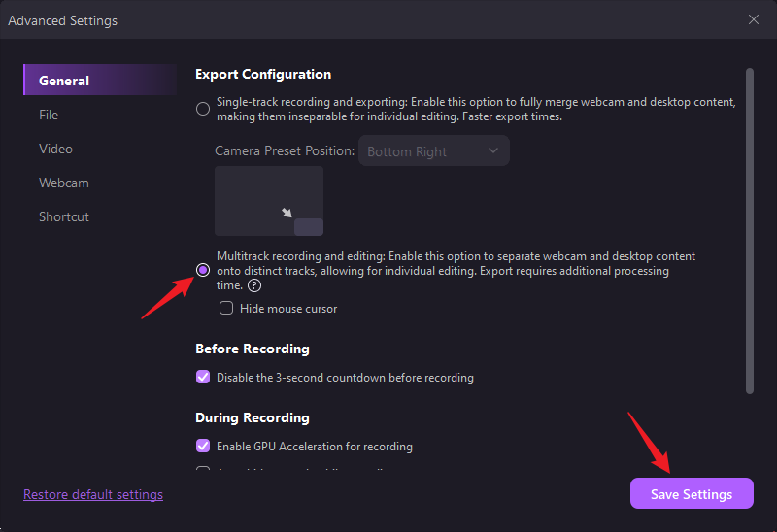Screen dimensions: 777x532
Task: Click the Export Configuration heading
Action: (263, 75)
